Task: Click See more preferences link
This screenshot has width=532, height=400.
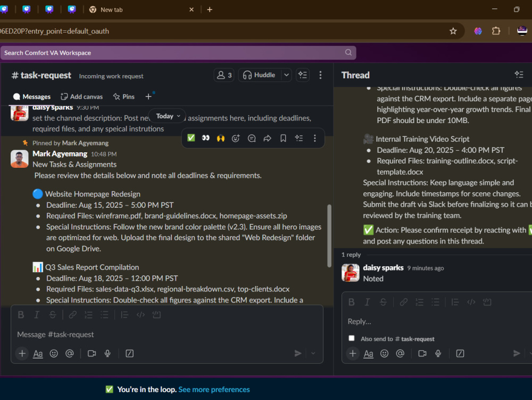Action: (214, 389)
